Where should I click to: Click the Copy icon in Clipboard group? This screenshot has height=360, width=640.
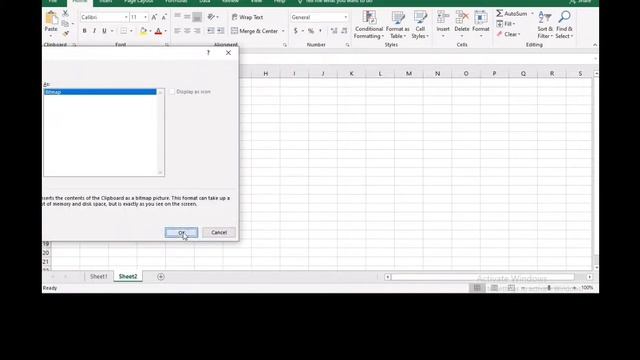tap(65, 24)
